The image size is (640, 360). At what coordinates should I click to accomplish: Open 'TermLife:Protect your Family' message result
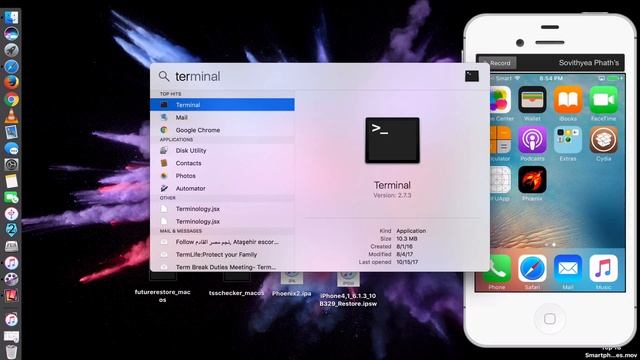[222, 254]
